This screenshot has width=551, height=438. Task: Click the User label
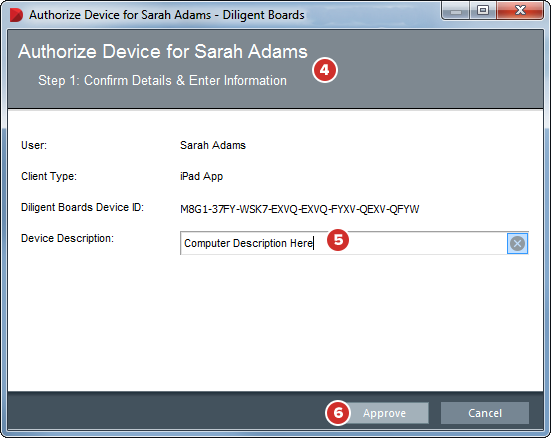34,145
